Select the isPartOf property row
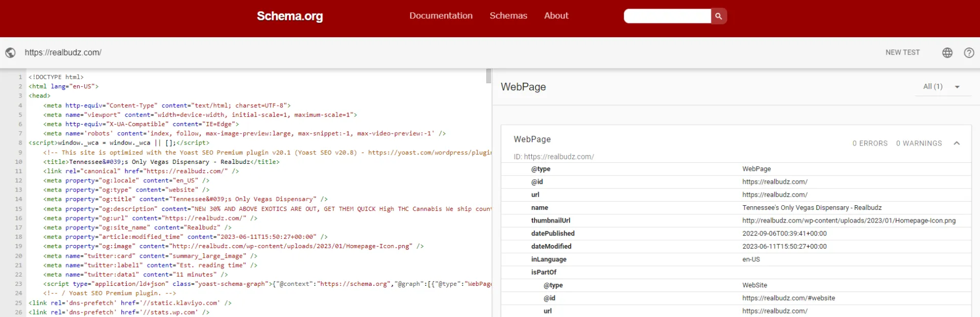The width and height of the screenshot is (980, 317). (544, 272)
